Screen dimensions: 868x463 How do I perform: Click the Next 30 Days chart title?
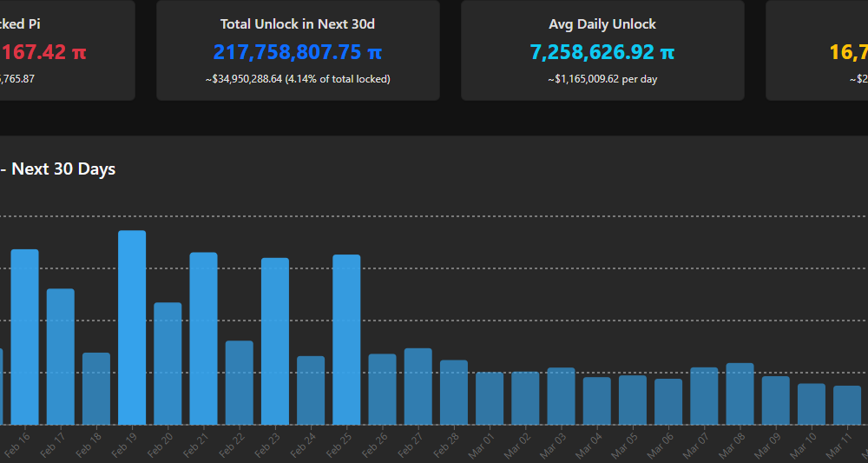click(62, 169)
